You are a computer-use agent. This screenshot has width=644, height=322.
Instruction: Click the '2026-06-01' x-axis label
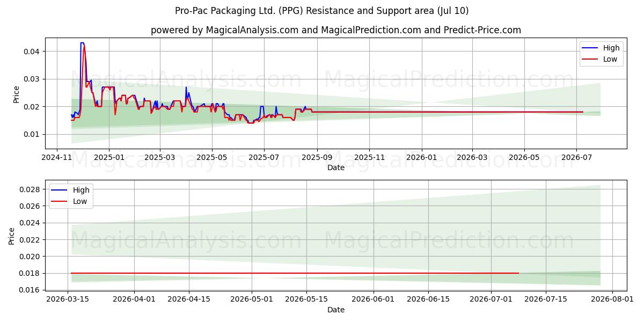372,301
